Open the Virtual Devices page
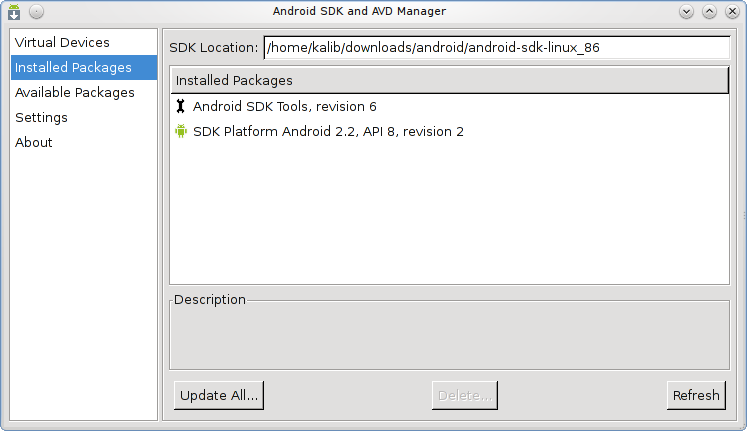 (62, 43)
